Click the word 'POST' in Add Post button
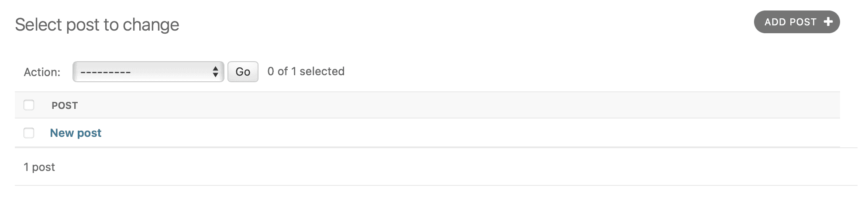The height and width of the screenshot is (202, 868). coord(803,22)
